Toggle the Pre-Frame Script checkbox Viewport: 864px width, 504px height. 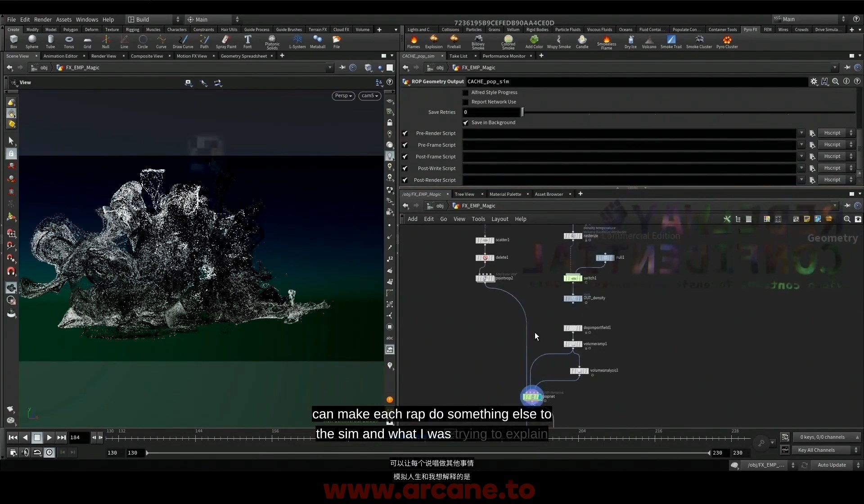[x=405, y=145]
